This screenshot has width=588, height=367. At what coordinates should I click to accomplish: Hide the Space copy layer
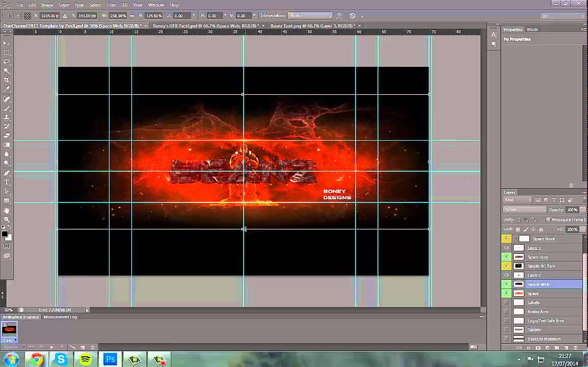click(506, 257)
